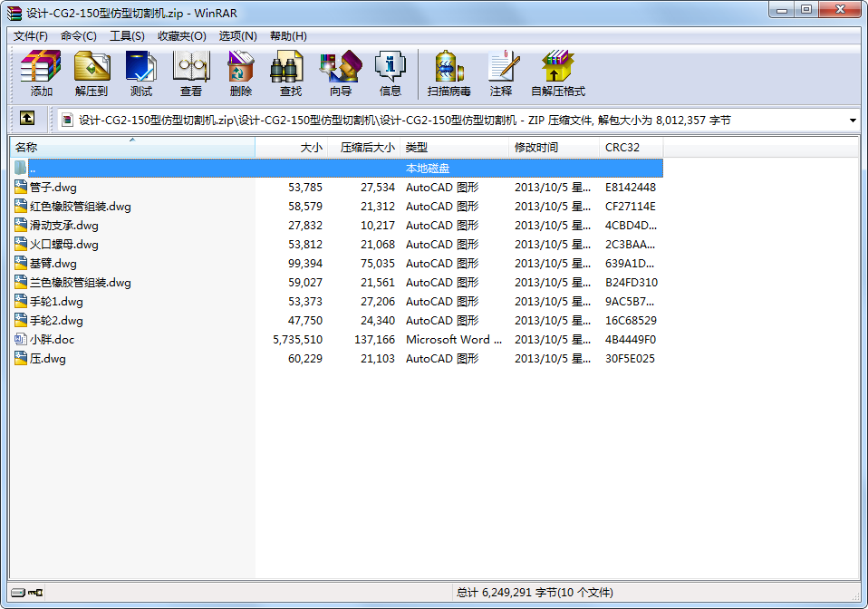Screen dimensions: 868x609
Task: Launch the Wizard (向导) toolbar icon
Action: tap(341, 66)
